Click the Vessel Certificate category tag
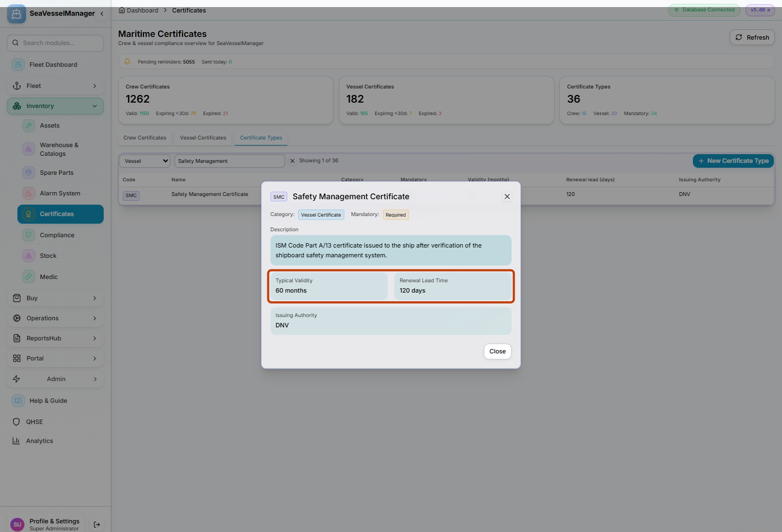This screenshot has width=782, height=532. [x=321, y=215]
